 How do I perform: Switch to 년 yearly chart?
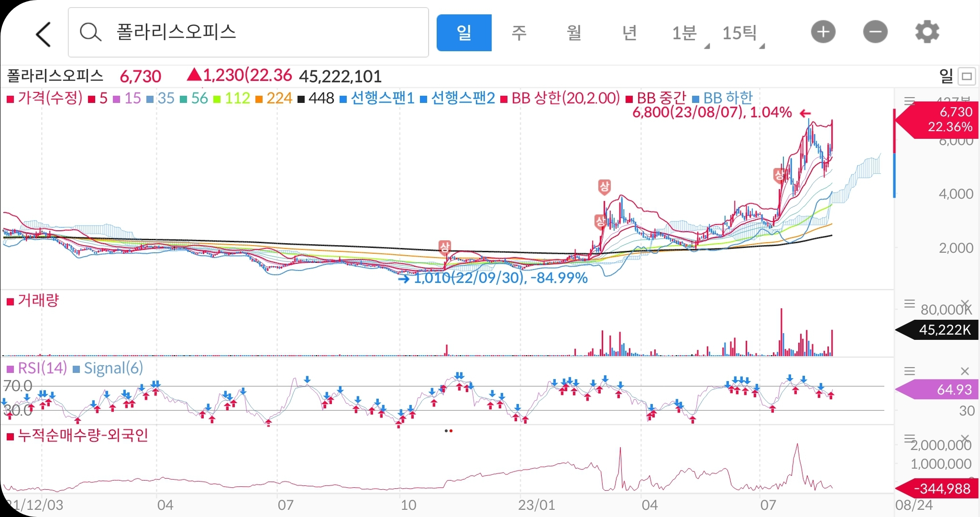[x=629, y=33]
